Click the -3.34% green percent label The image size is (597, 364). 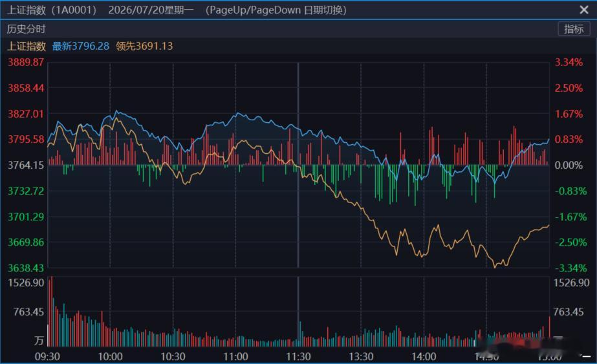tap(570, 268)
